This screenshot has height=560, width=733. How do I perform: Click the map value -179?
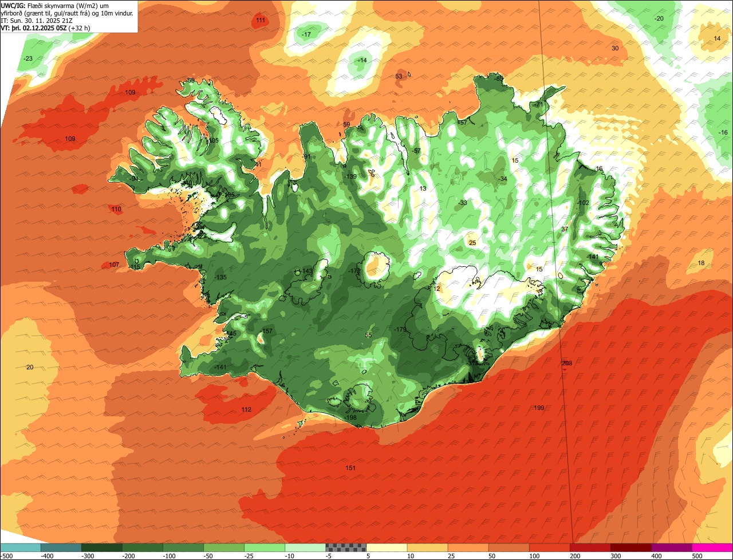tap(400, 329)
